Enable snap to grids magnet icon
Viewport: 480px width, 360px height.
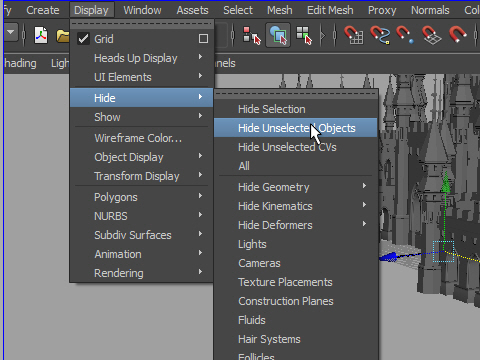353,35
